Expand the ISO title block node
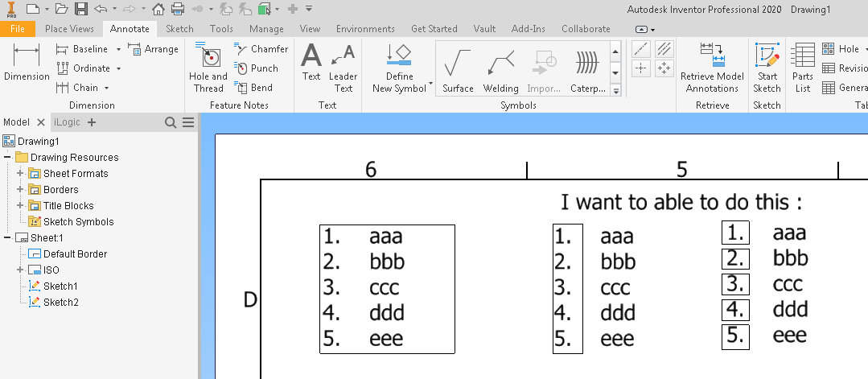This screenshot has width=868, height=379. tap(20, 270)
